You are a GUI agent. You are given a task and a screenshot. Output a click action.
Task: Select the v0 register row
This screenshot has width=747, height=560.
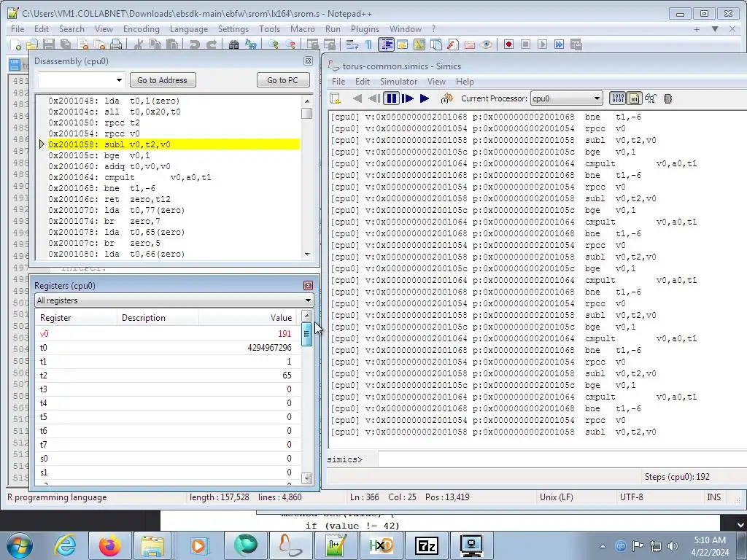point(168,334)
